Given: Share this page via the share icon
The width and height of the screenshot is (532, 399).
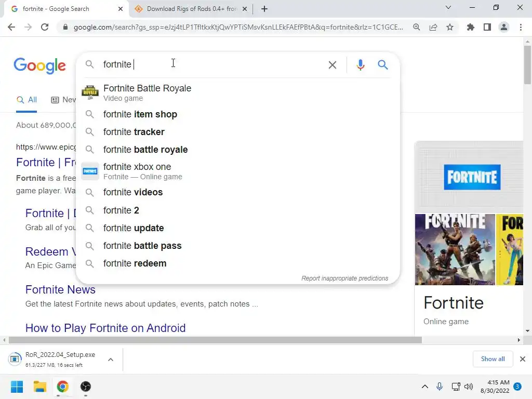Looking at the screenshot, I should tap(433, 27).
